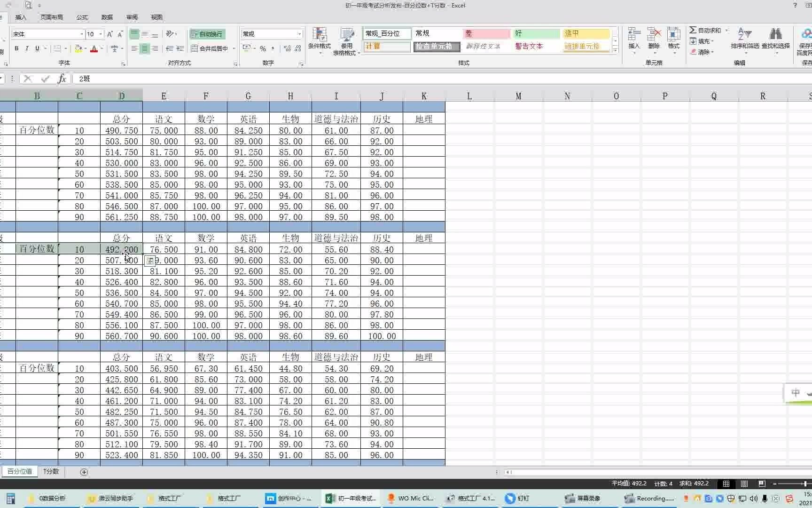This screenshot has height=508, width=812.
Task: Toggle bold formatting button
Action: click(16, 48)
